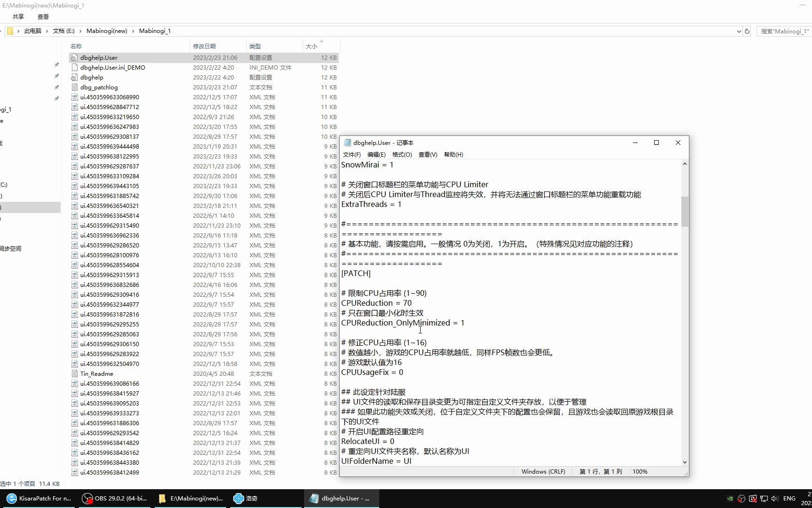
Task: Select ui.4503599639444498 XML file
Action: (x=109, y=146)
